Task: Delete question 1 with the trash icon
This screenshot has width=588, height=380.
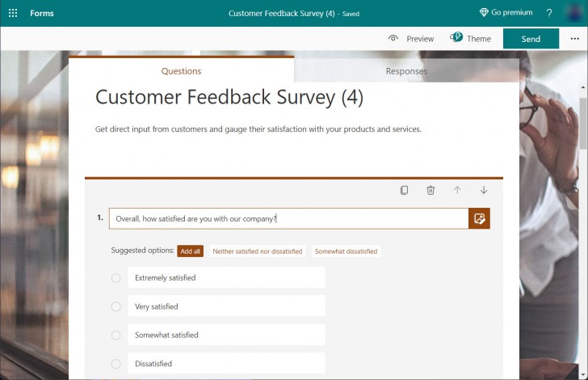Action: [430, 190]
